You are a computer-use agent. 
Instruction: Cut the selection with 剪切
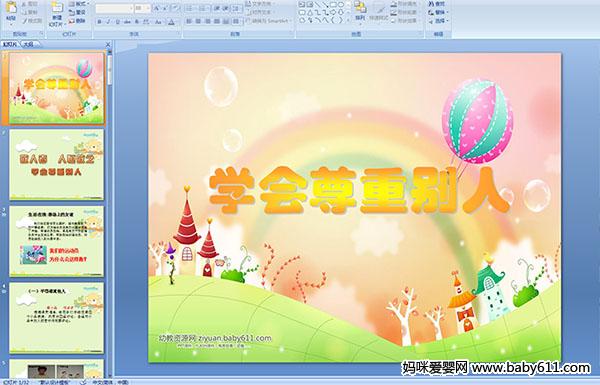pos(30,4)
